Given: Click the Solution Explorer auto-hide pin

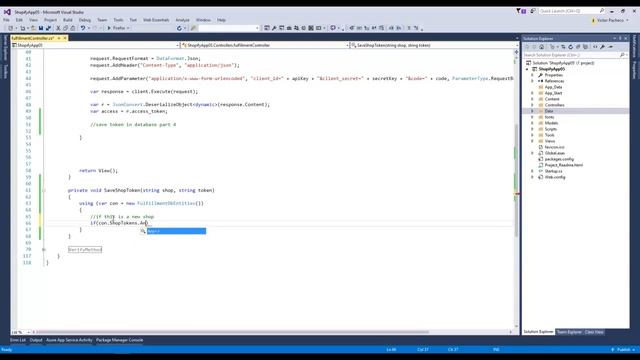Looking at the screenshot, I should [620, 38].
